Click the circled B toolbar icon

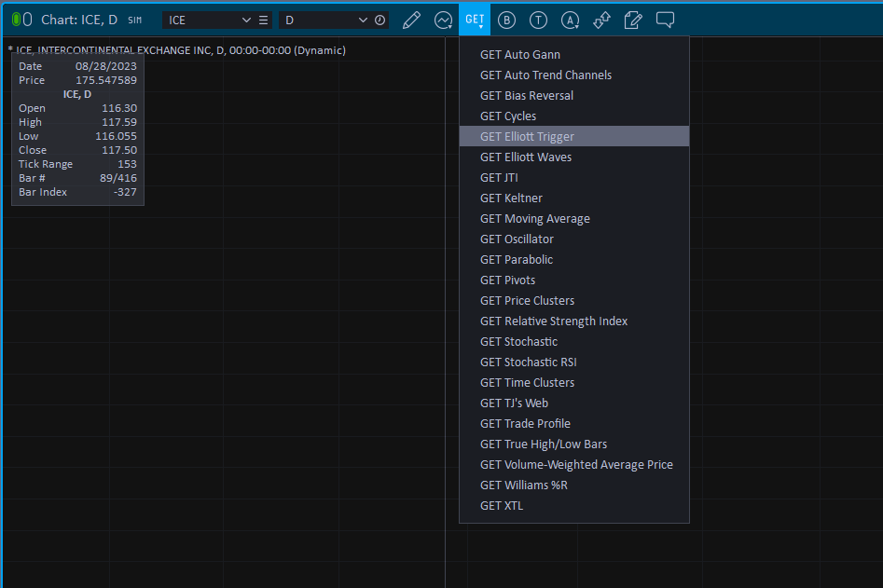point(506,21)
